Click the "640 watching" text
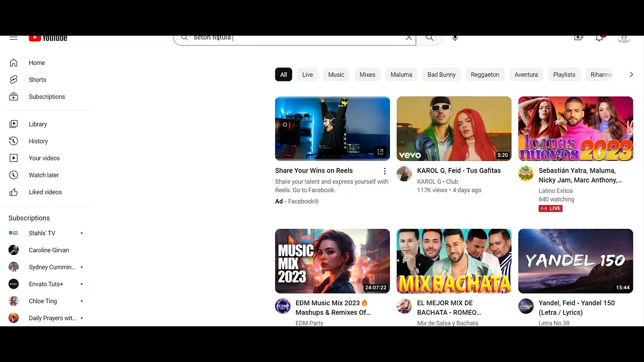 [556, 200]
